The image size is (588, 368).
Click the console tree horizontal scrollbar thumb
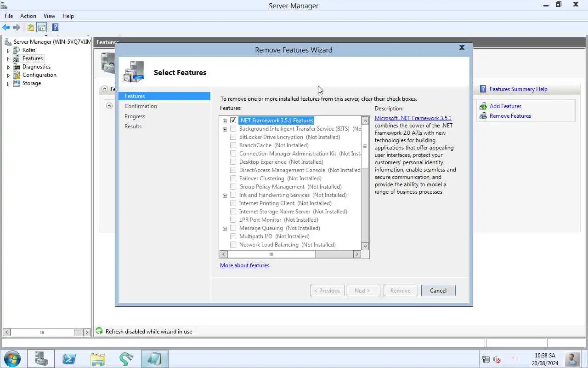[x=42, y=332]
